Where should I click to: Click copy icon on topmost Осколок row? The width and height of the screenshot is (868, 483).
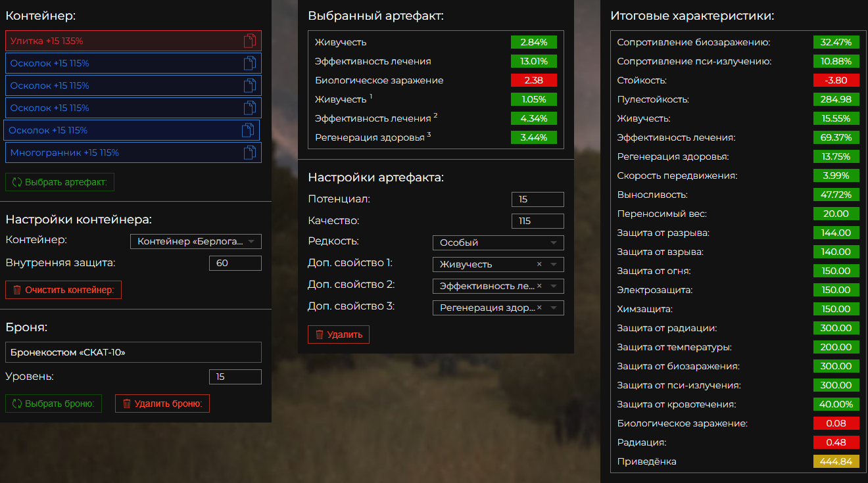pos(249,63)
